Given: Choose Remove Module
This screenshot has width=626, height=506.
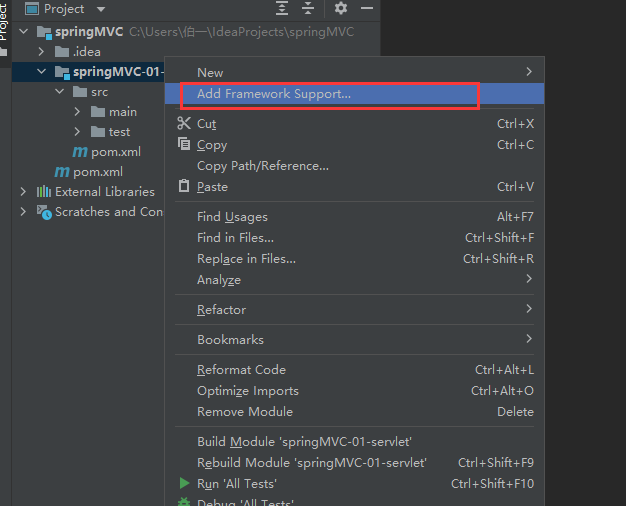Looking at the screenshot, I should coord(355,412).
